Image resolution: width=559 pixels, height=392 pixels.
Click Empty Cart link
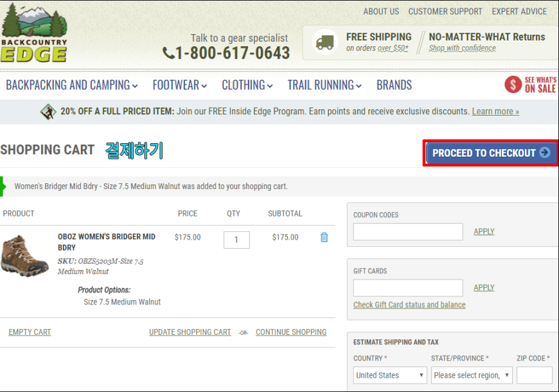[x=30, y=332]
